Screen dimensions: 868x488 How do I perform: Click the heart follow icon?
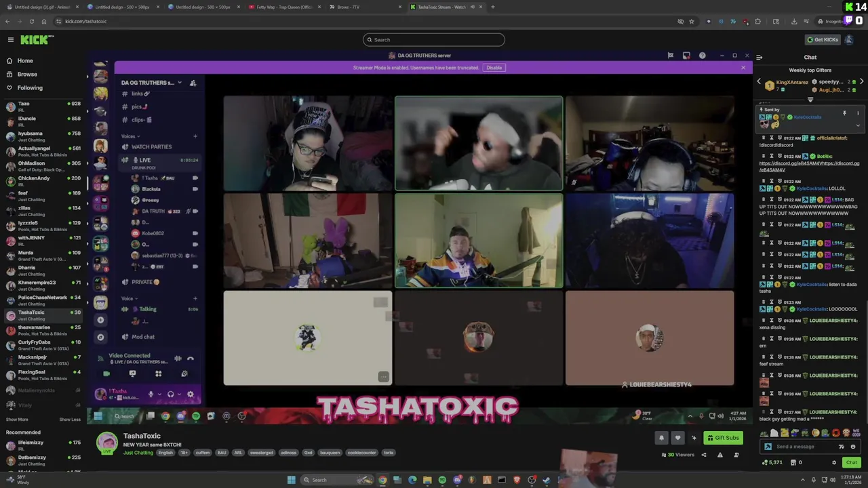pos(677,438)
